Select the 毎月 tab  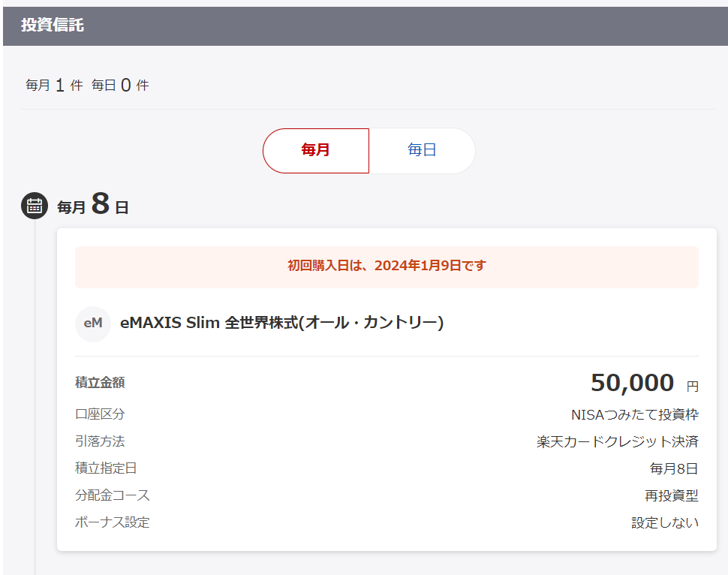pyautogui.click(x=316, y=150)
